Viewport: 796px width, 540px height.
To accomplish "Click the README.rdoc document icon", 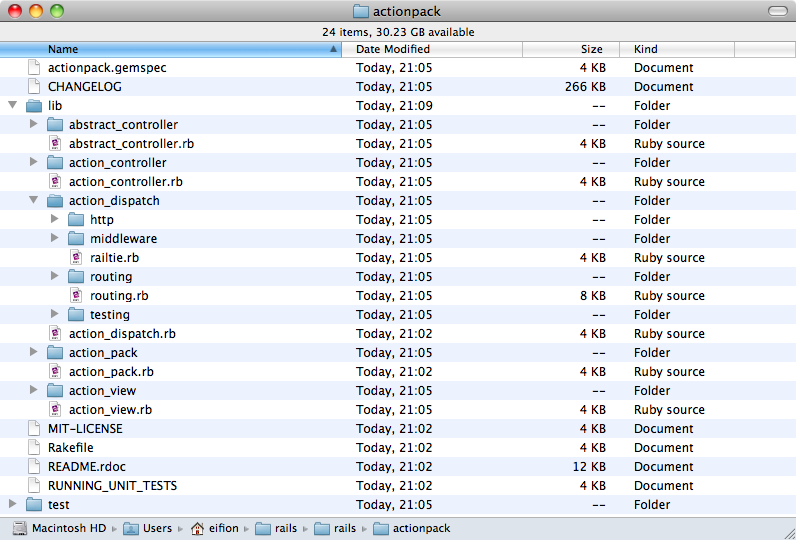I will [34, 466].
